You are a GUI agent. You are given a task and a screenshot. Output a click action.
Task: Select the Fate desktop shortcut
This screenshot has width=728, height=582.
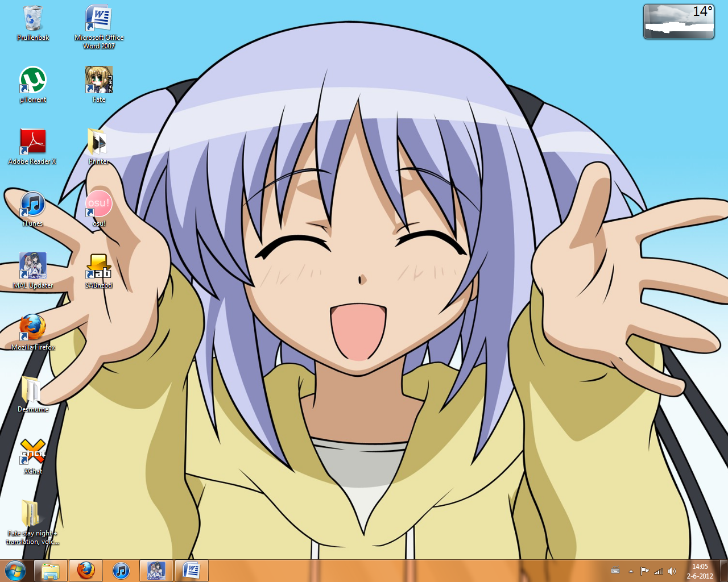click(x=99, y=85)
